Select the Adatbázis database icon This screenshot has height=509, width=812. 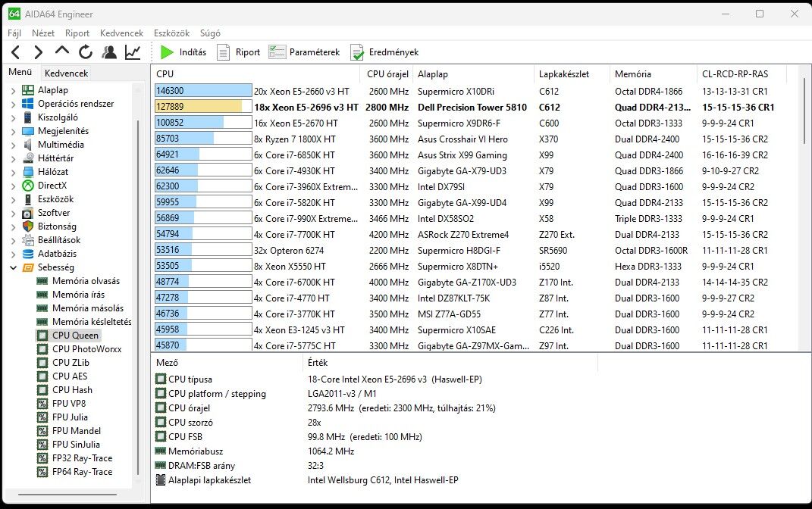tap(28, 254)
